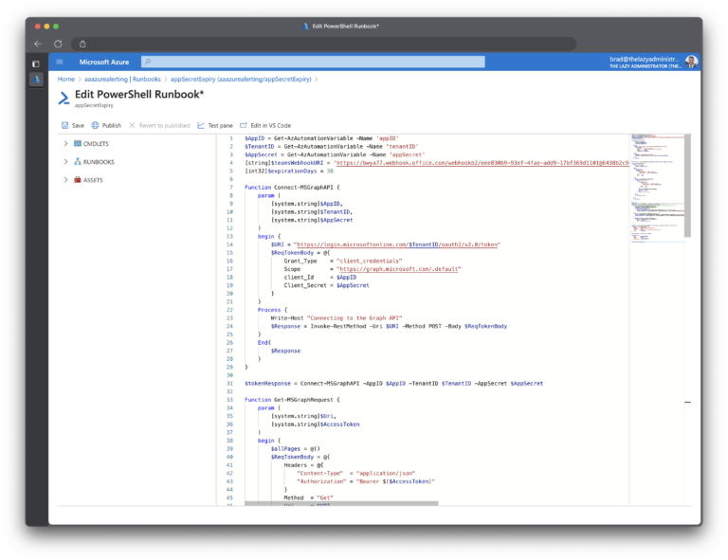The image size is (728, 560).
Task: Click '$tokenResponse' on line 31
Action: [x=267, y=384]
